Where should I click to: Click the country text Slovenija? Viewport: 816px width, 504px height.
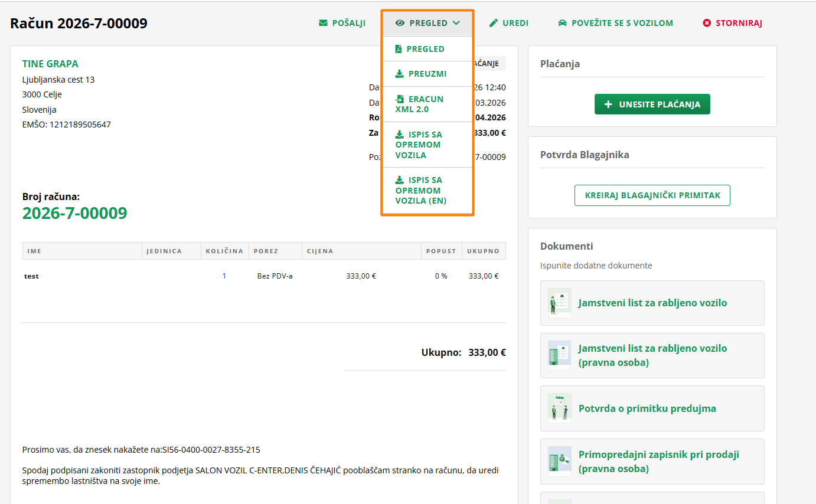[x=39, y=109]
